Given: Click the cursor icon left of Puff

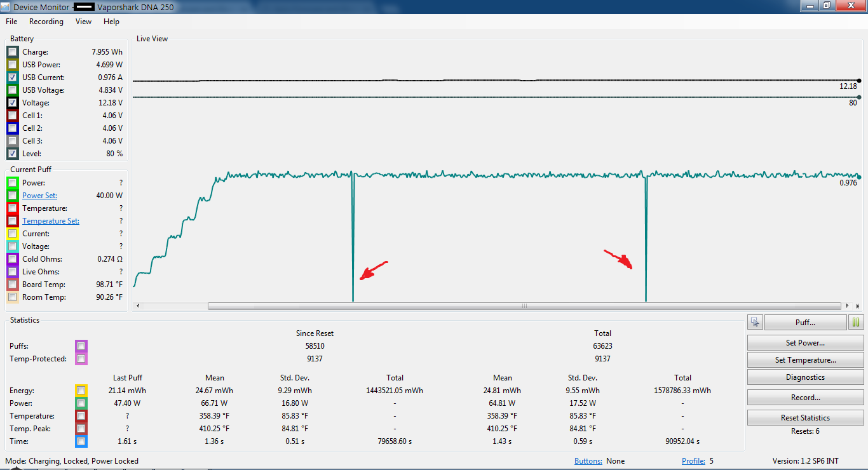Looking at the screenshot, I should (755, 323).
